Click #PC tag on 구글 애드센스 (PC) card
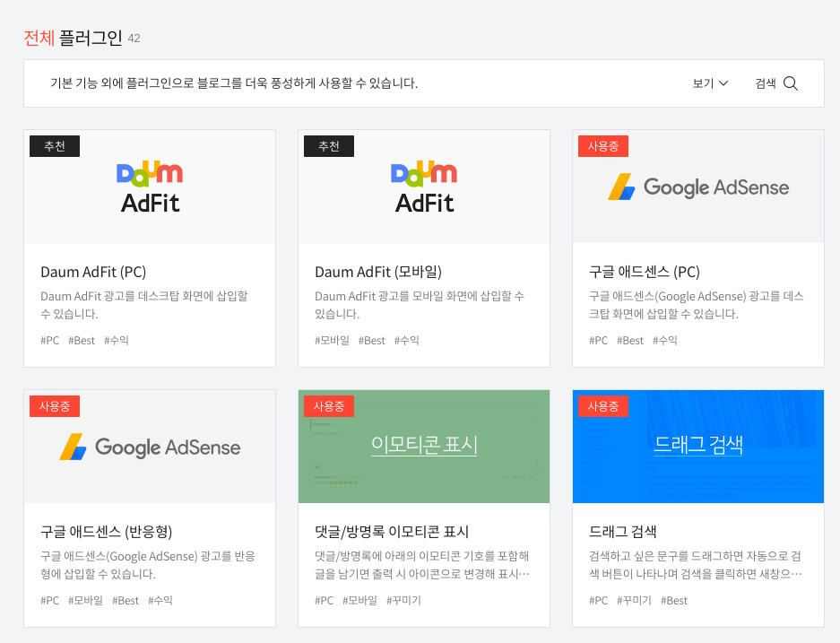 (598, 341)
